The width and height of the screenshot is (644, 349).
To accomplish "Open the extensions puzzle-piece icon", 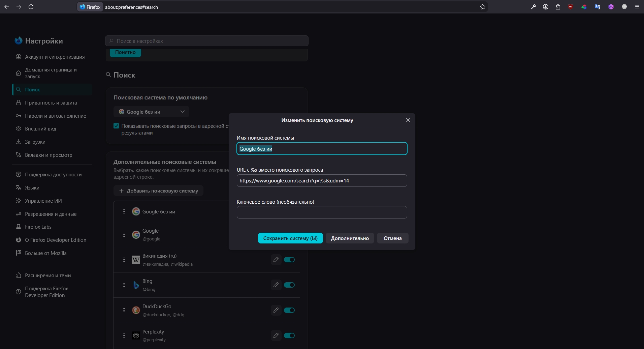I will click(558, 7).
